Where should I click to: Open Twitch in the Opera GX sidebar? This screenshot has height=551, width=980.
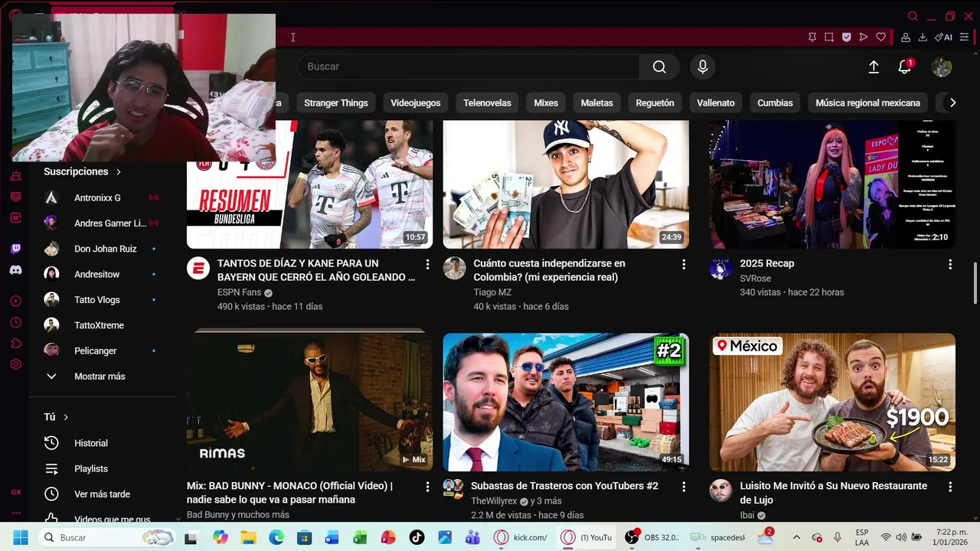click(x=15, y=249)
